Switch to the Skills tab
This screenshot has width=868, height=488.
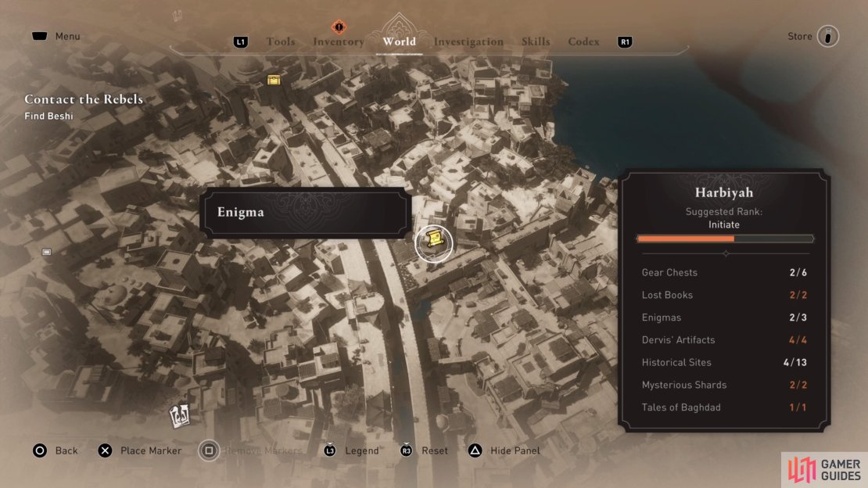point(536,41)
